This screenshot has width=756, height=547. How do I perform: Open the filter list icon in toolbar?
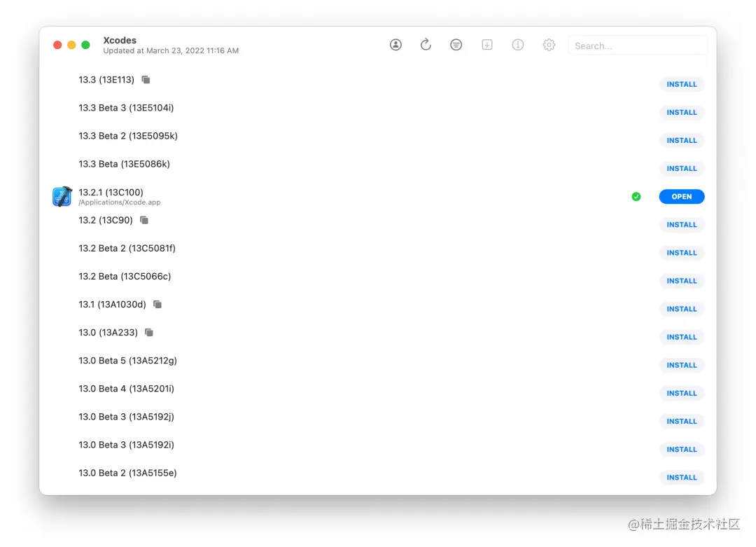(x=456, y=45)
